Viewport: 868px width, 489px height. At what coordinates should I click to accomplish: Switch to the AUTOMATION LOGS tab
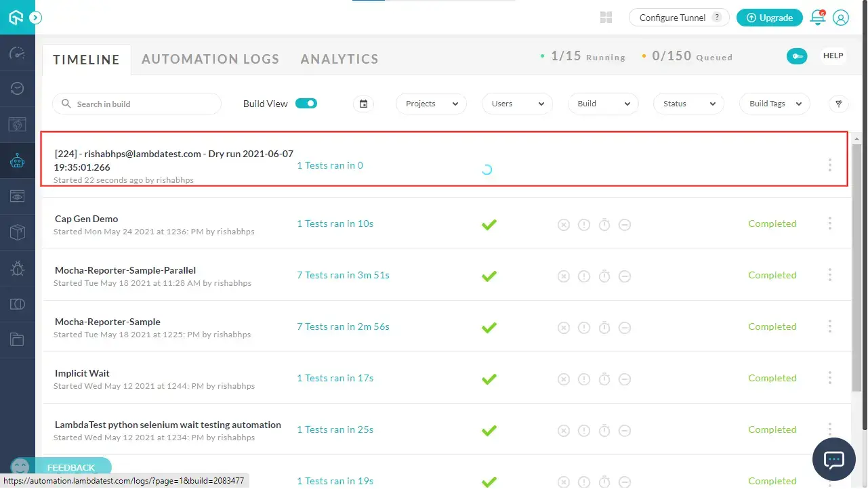(x=211, y=59)
